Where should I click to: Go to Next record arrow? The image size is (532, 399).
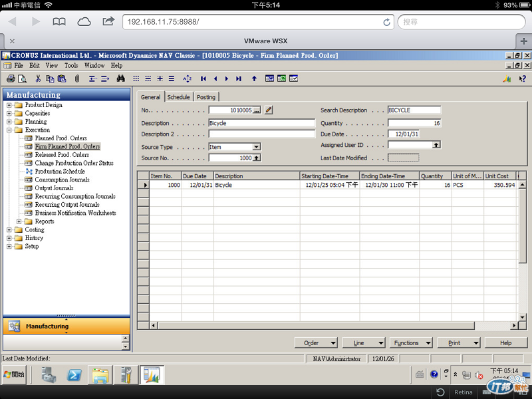(x=227, y=78)
